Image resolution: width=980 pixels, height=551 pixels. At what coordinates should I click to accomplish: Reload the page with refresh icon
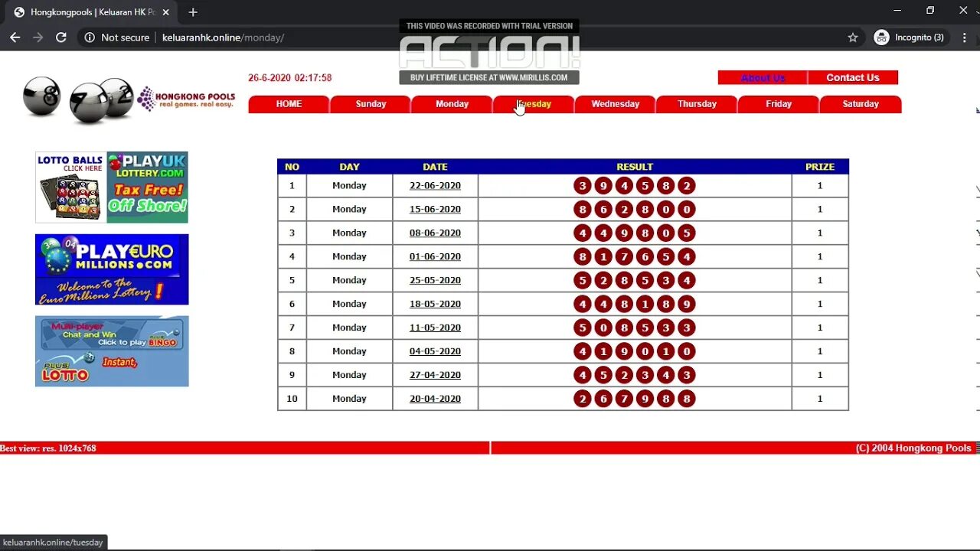(61, 37)
